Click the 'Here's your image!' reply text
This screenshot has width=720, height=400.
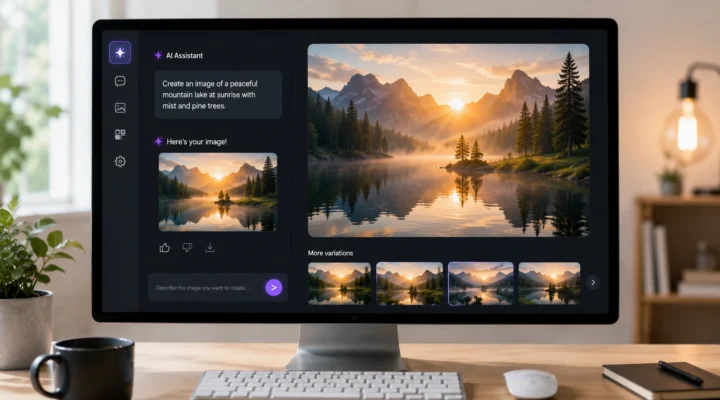pyautogui.click(x=197, y=142)
